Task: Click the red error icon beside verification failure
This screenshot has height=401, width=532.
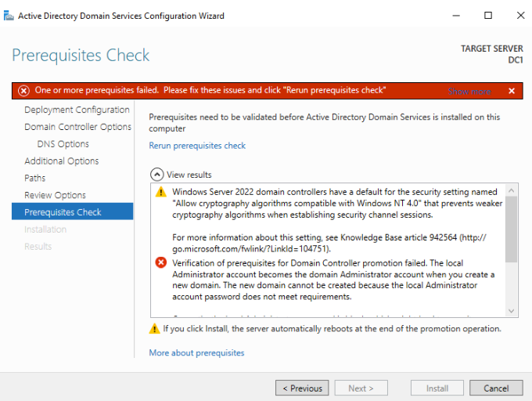Action: click(160, 263)
